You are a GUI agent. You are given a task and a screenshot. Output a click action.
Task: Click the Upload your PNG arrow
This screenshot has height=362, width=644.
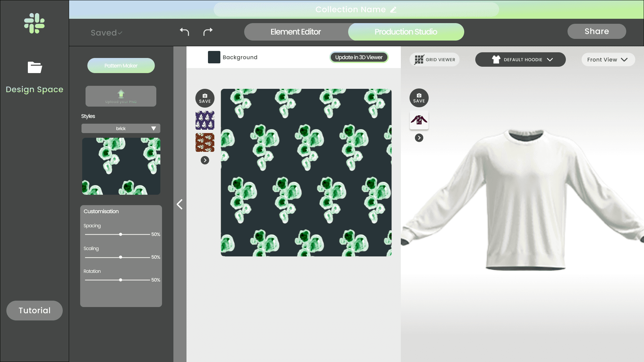[121, 94]
